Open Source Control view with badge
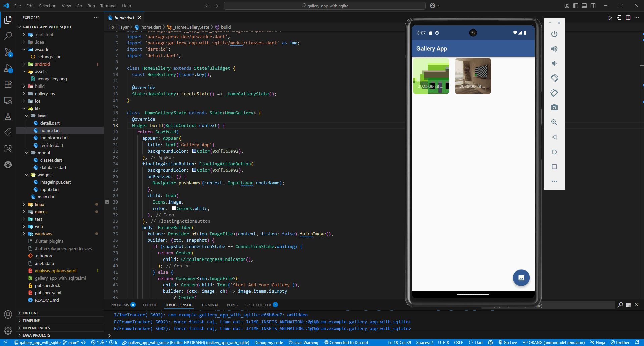The height and width of the screenshot is (346, 644). click(x=8, y=52)
